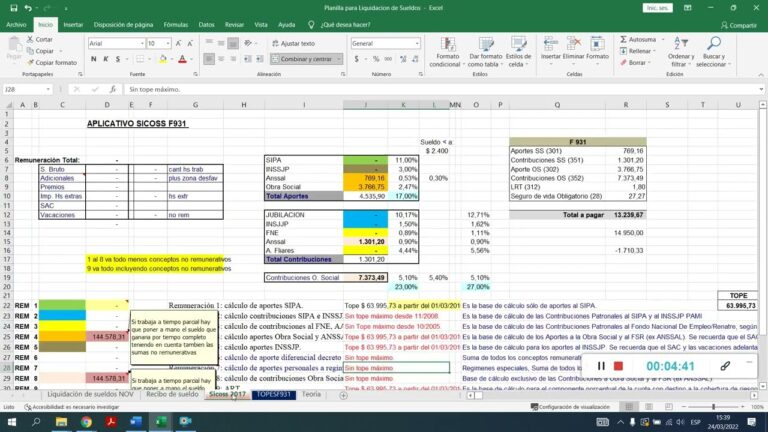Decrease indent in the alignment group
Viewport: 768px width, 432px height.
point(248,59)
